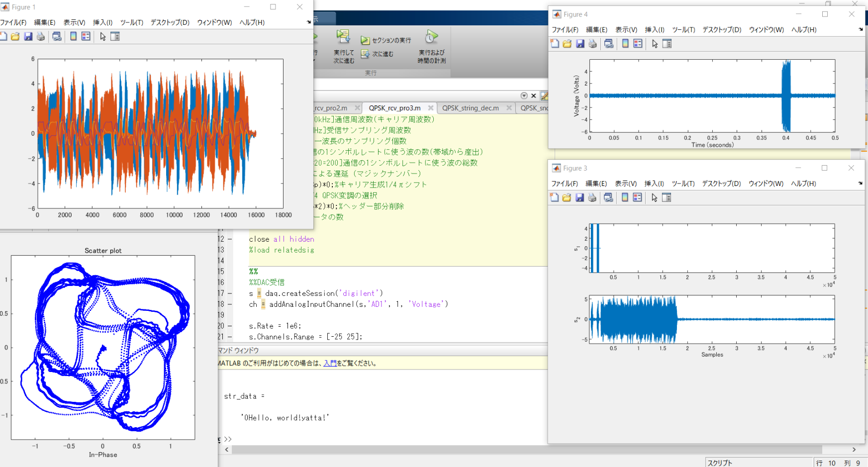The width and height of the screenshot is (868, 467).
Task: Print Figure 3 with the printer icon
Action: [x=592, y=197]
